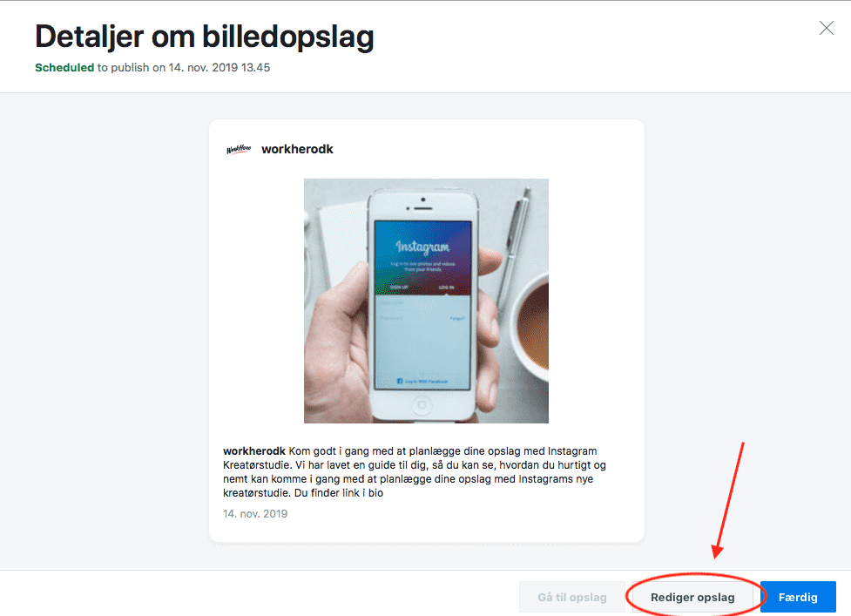The image size is (851, 616).
Task: Click the Detaljer om billedopslag heading
Action: [205, 37]
